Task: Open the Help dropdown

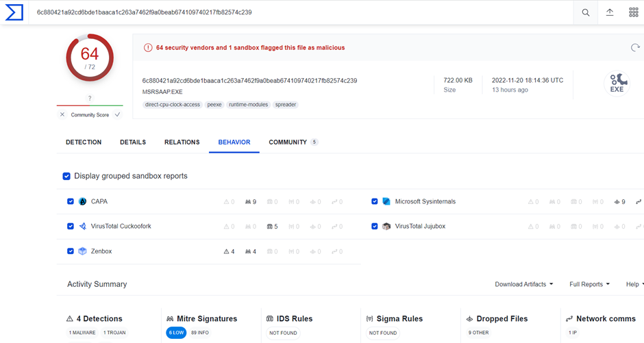Action: [x=634, y=284]
